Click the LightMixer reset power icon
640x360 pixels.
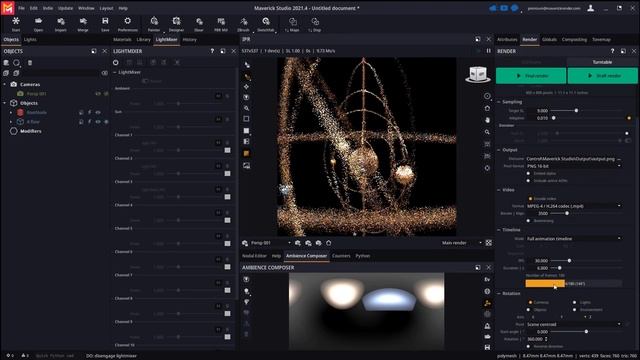point(116,62)
